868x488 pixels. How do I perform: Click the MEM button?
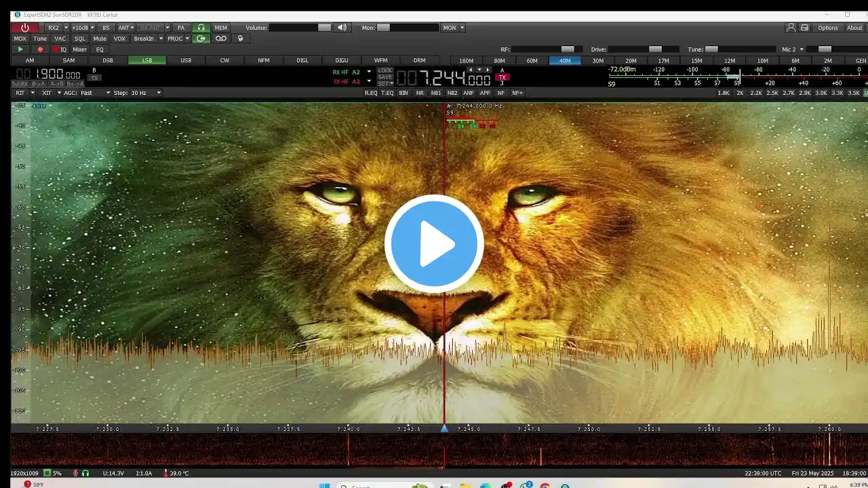(221, 28)
